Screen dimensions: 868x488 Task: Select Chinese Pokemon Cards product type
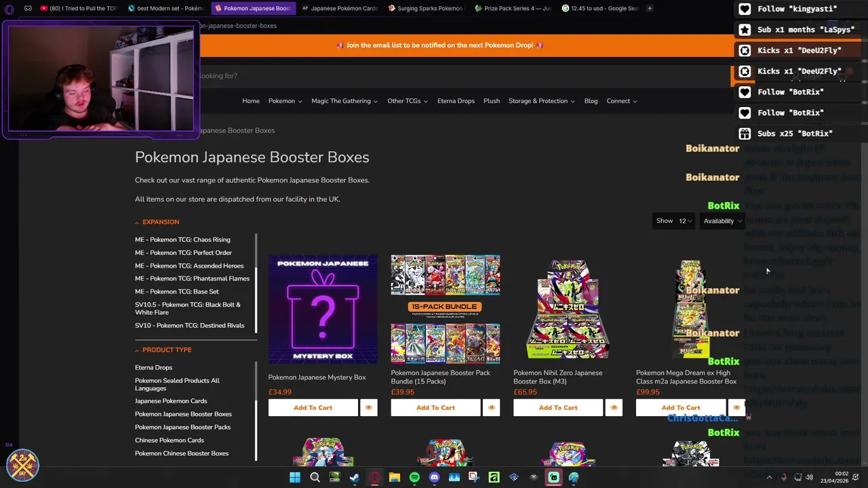tap(169, 441)
